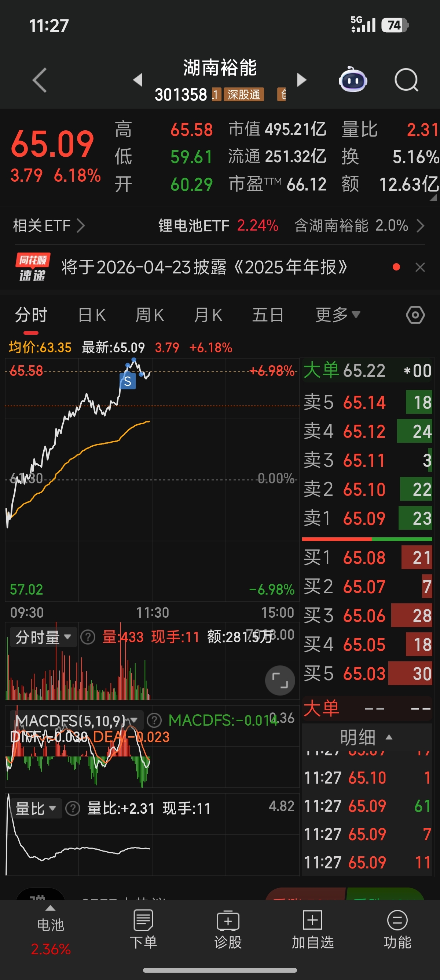440x980 pixels.
Task: Go to next stock with right triangle
Action: pos(302,80)
